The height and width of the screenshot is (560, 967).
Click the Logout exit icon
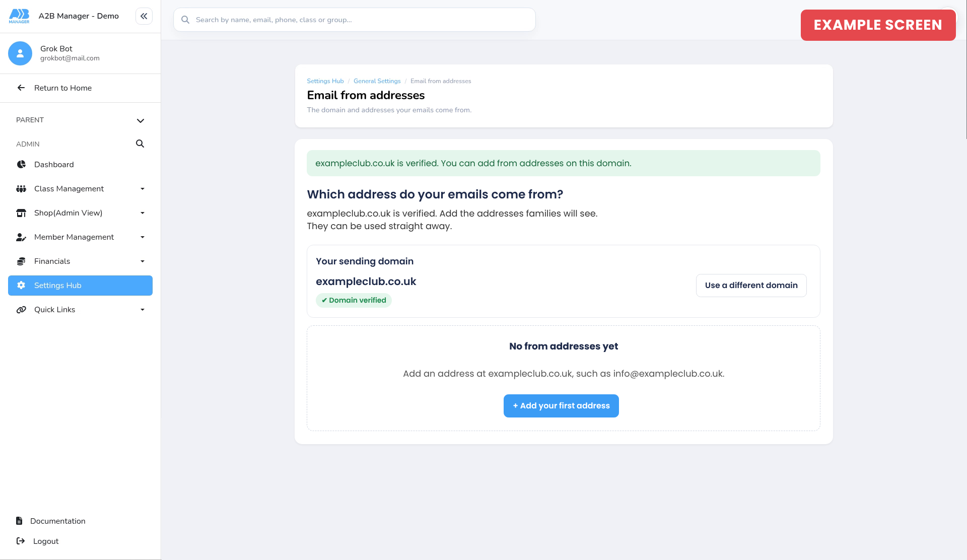coord(21,541)
